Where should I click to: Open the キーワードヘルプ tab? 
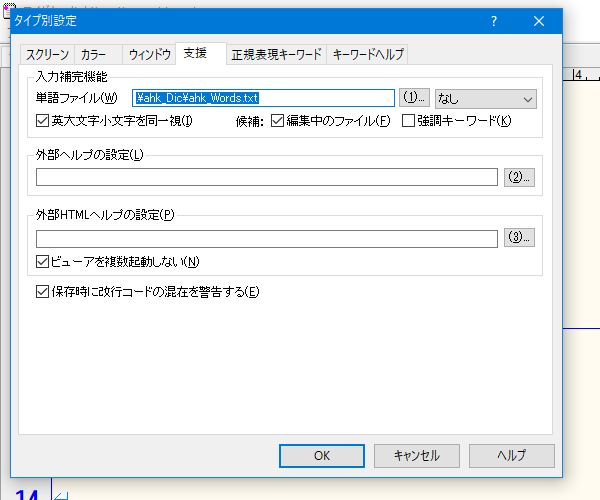coord(367,54)
